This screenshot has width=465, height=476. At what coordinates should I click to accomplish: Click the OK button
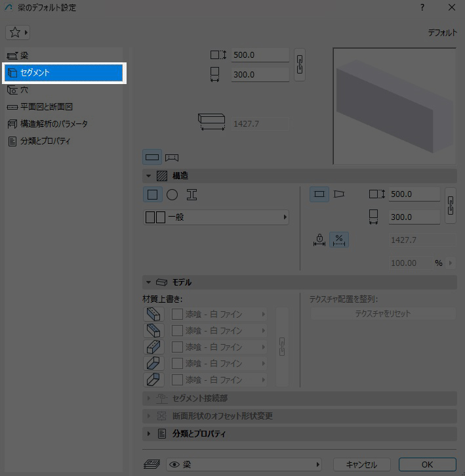(427, 465)
